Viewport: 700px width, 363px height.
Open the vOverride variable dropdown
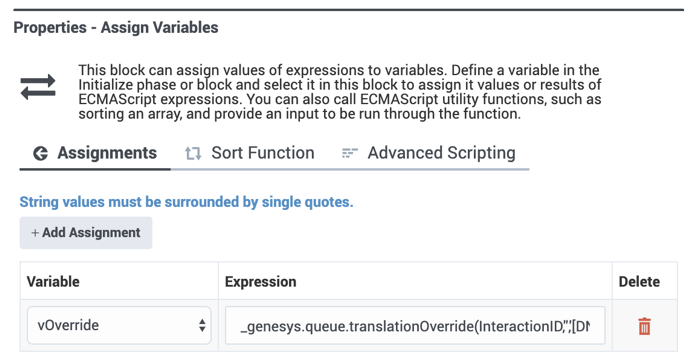pos(119,325)
